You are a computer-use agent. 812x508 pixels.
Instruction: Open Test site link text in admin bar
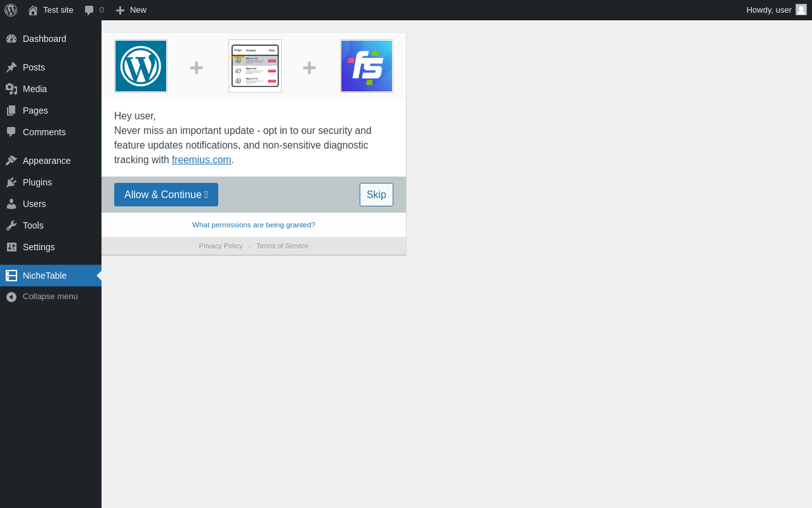[x=58, y=10]
